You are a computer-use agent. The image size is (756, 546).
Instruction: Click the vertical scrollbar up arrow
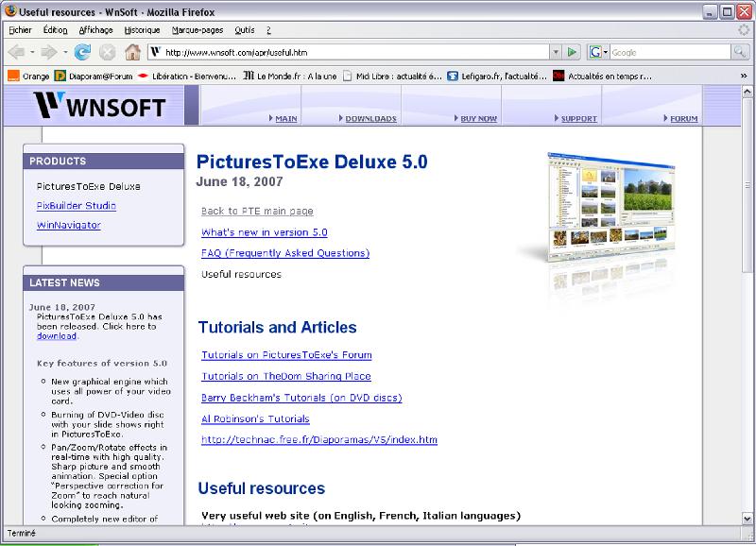coord(747,91)
